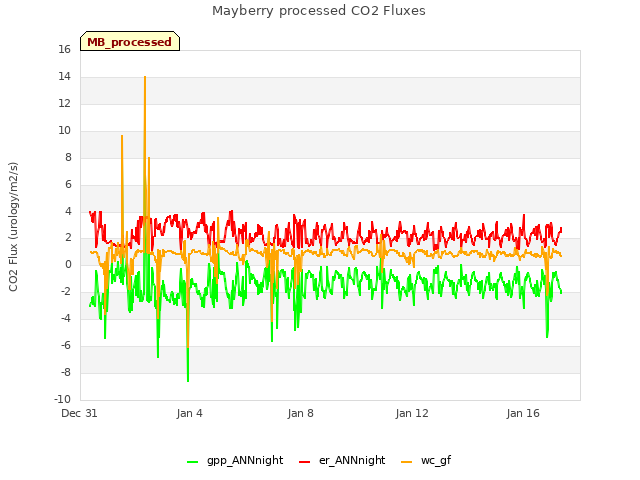
Task: Click the y-axis value -10
Action: pos(62,399)
